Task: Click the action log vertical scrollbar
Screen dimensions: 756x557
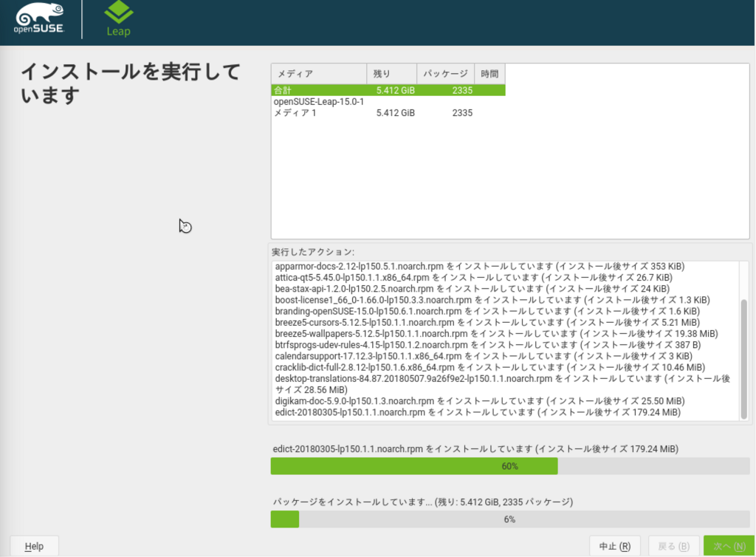Action: 744,359
